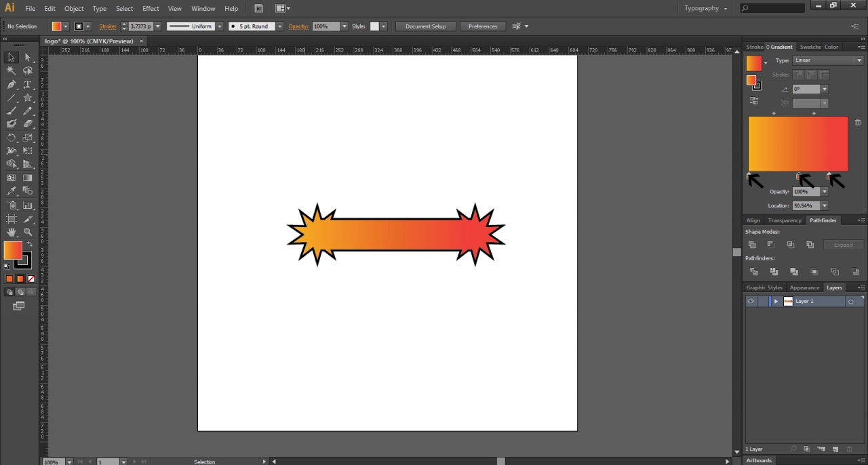The image size is (868, 465).
Task: Select the Pencil tool
Action: [28, 111]
